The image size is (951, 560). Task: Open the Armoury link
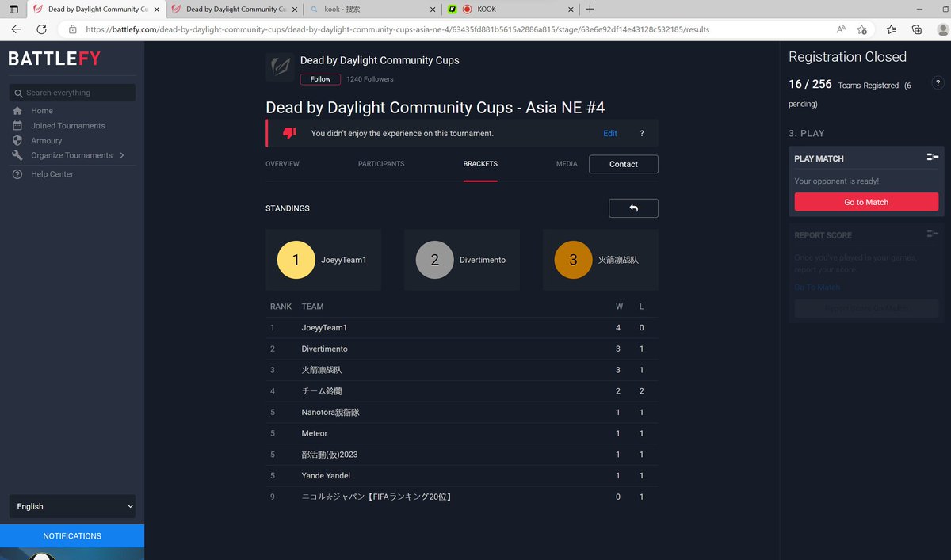tap(47, 140)
